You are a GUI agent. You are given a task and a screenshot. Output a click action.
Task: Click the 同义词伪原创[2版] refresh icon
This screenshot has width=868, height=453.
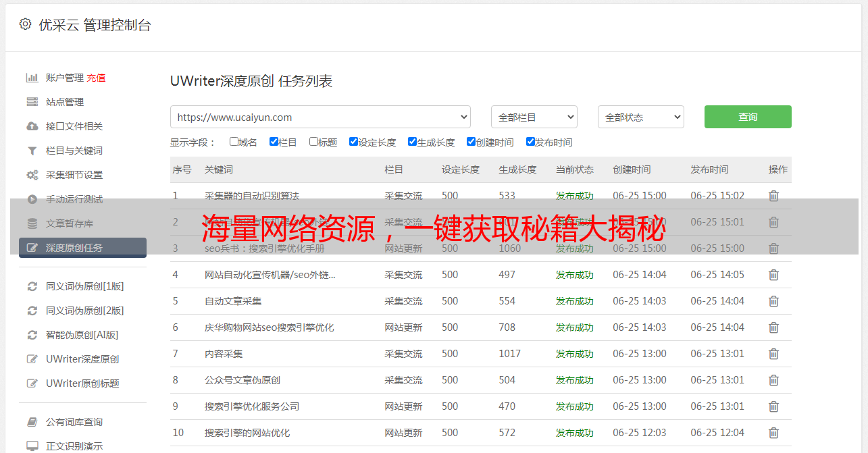pyautogui.click(x=32, y=311)
